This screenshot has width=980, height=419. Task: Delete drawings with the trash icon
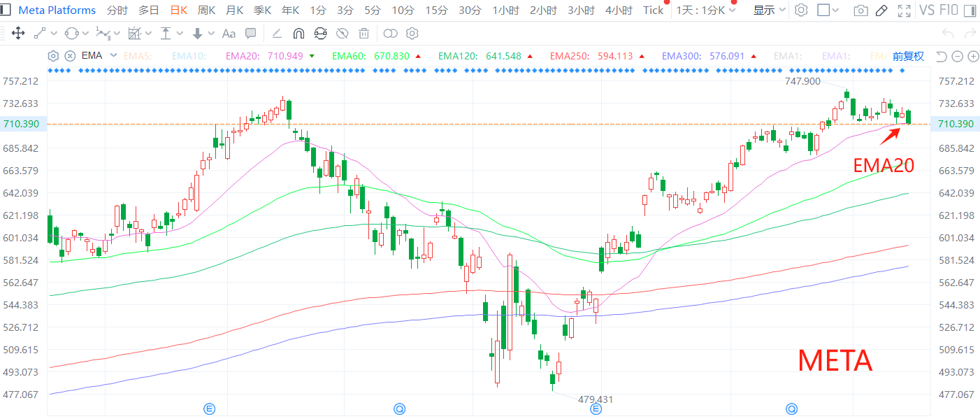tap(363, 34)
